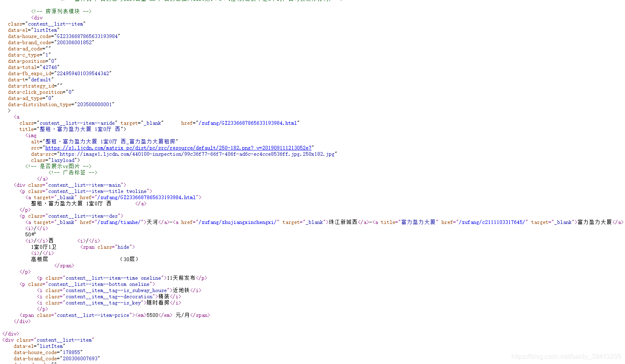Select the data-strategy_id attribute line

click(35, 86)
